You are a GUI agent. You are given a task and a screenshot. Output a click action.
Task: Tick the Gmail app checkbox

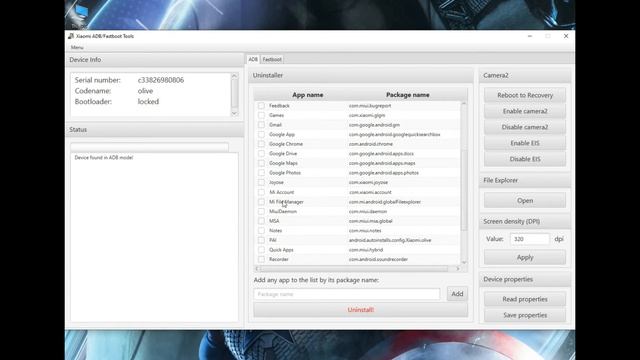(261, 125)
